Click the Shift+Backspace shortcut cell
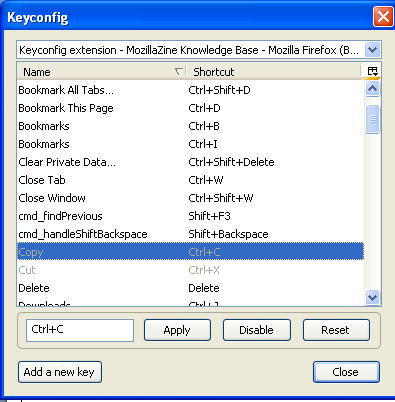The width and height of the screenshot is (395, 402). tap(228, 234)
